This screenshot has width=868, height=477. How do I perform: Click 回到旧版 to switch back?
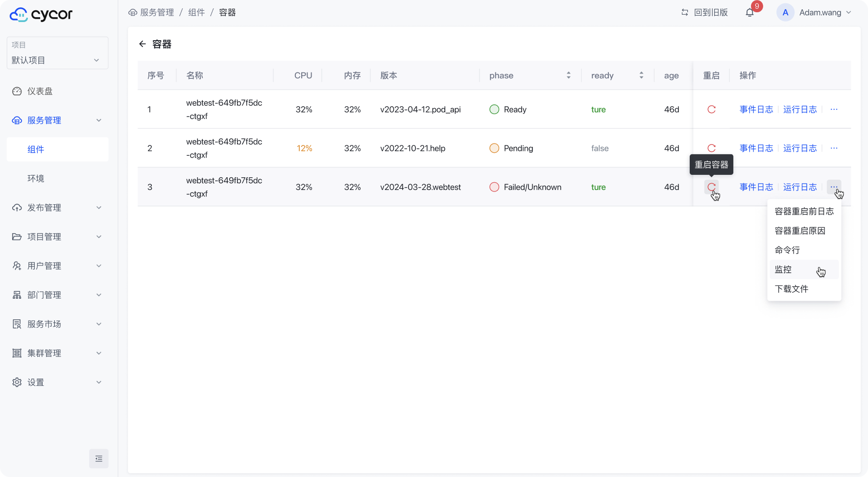tap(704, 13)
